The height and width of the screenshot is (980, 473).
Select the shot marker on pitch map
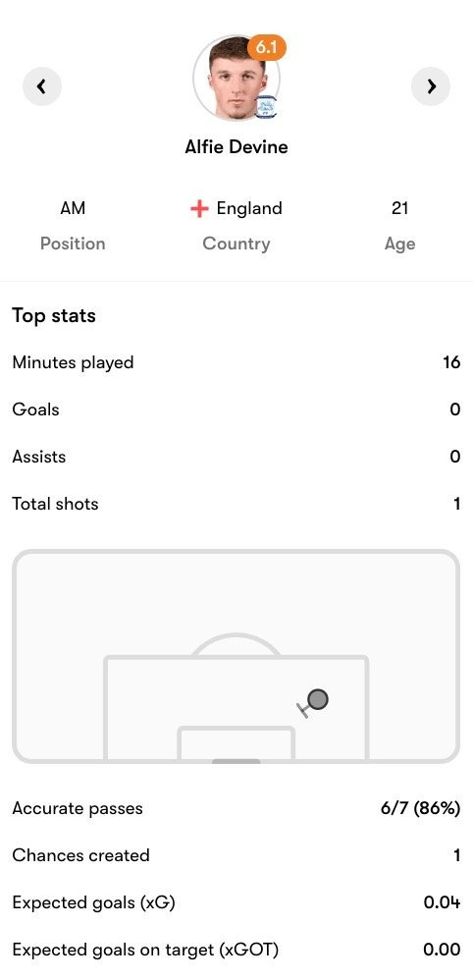tap(318, 699)
